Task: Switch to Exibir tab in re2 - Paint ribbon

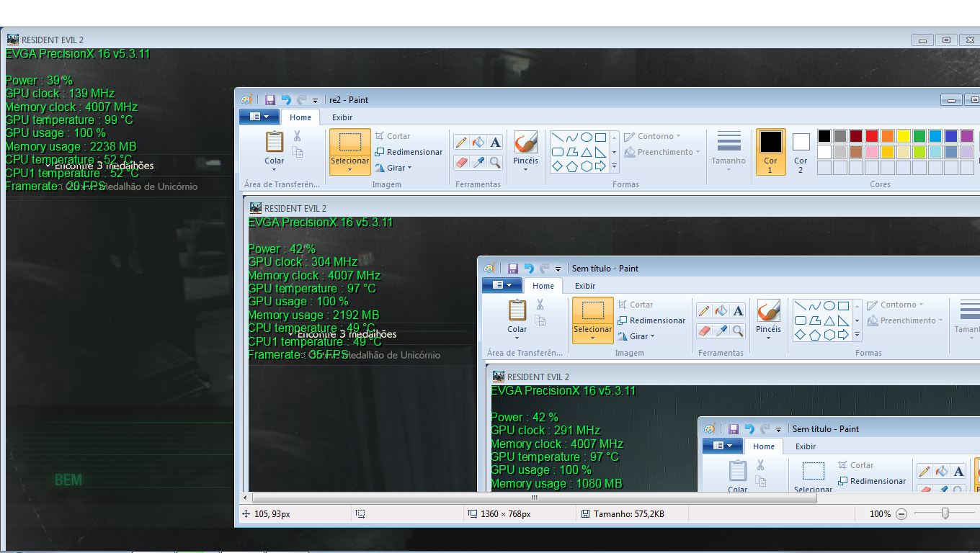Action: (x=342, y=117)
